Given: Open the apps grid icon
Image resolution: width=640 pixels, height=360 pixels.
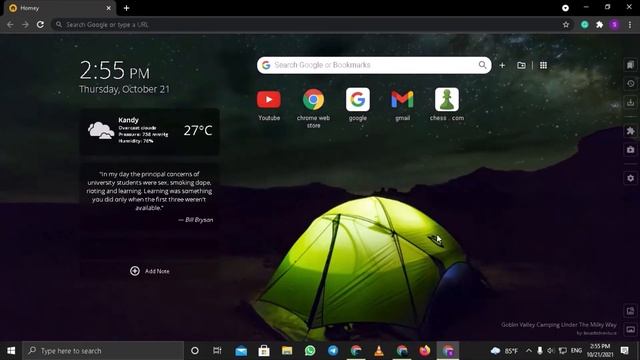Looking at the screenshot, I should [543, 65].
